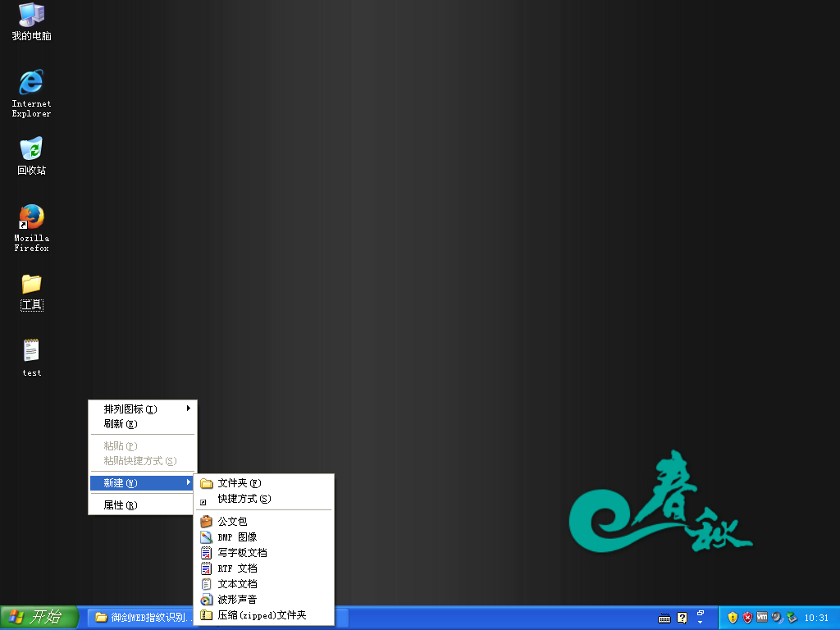The image size is (840, 630).
Task: Select the 工具 folder on desktop
Action: click(32, 292)
